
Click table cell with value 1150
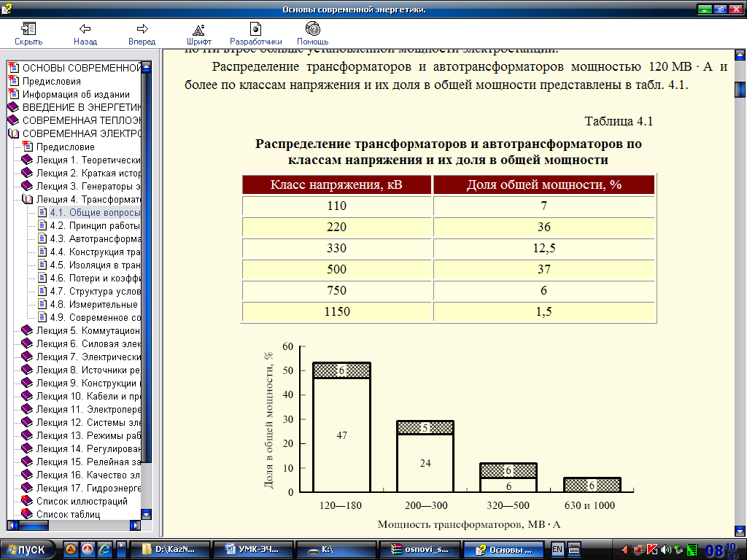337,311
